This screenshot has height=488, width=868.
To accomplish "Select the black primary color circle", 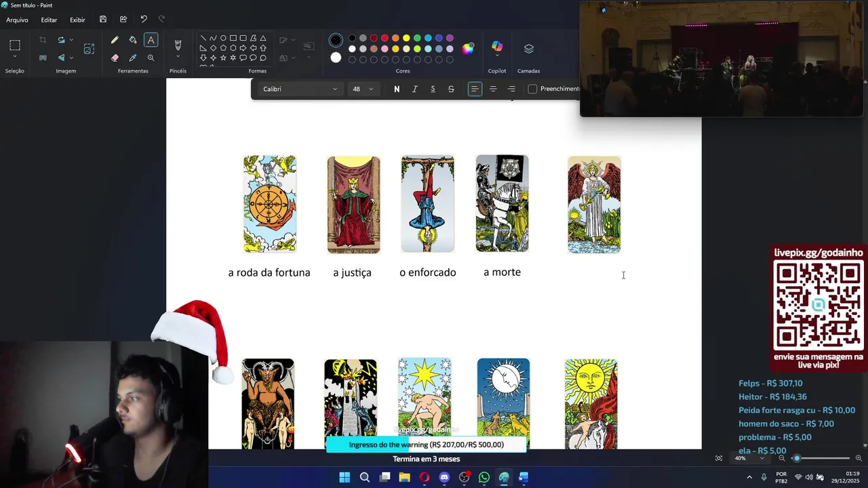I will pos(336,41).
